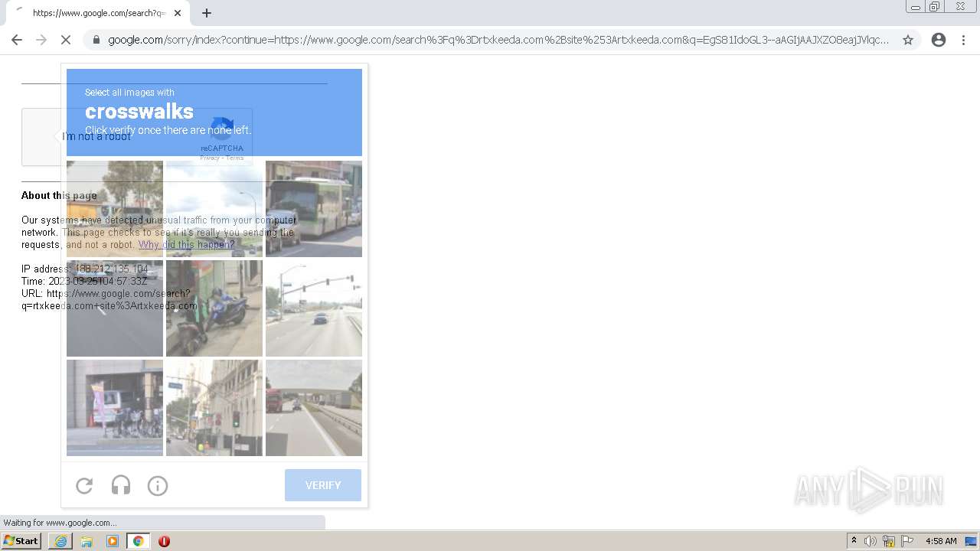Click the 4:58 AM clock

[941, 541]
